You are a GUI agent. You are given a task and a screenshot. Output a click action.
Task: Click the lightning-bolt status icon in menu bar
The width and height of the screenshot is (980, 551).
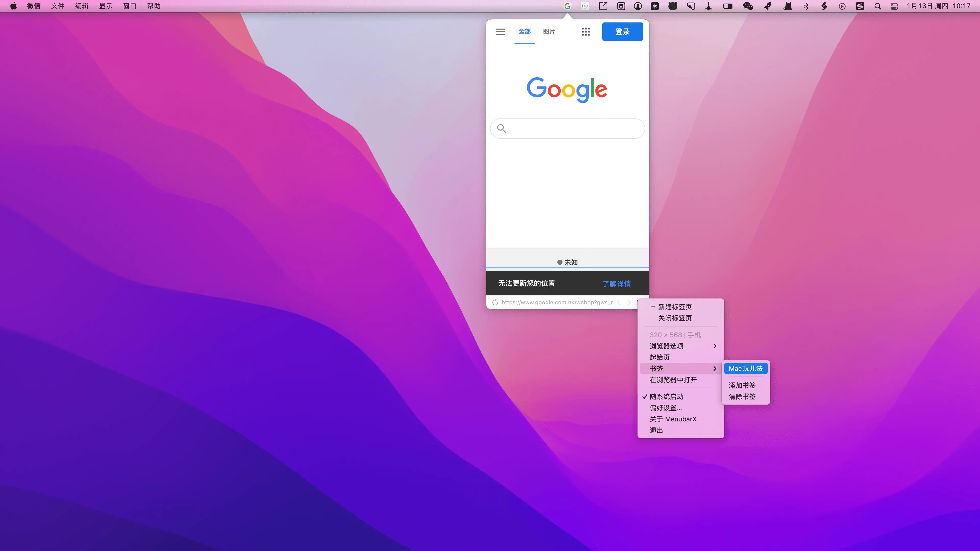(x=824, y=6)
